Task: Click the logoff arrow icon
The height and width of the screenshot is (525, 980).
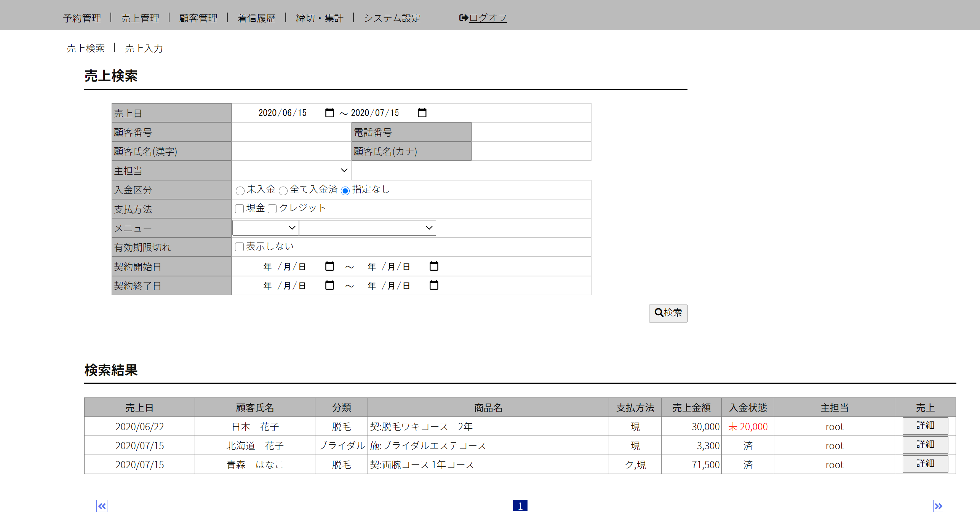Action: tap(464, 18)
